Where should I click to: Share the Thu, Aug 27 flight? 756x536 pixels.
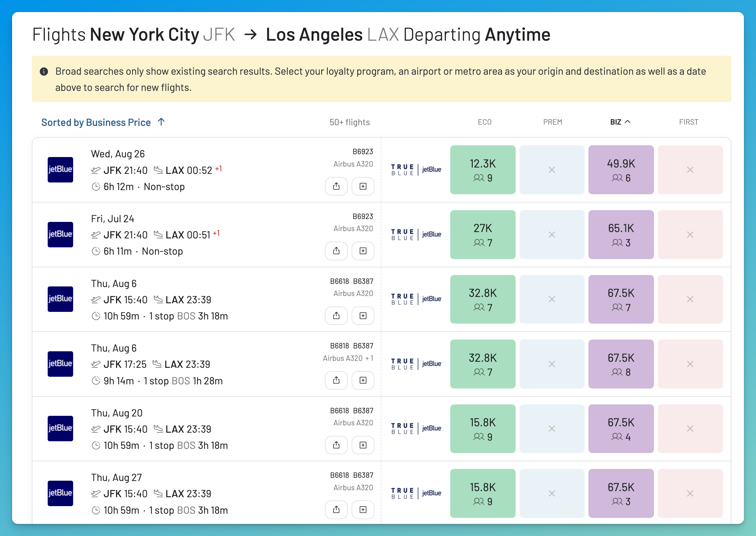tap(336, 510)
